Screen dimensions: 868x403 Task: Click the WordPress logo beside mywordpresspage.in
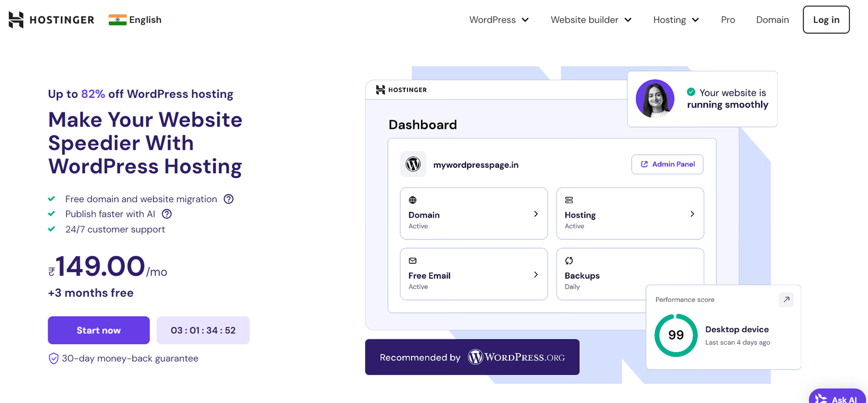pyautogui.click(x=413, y=164)
